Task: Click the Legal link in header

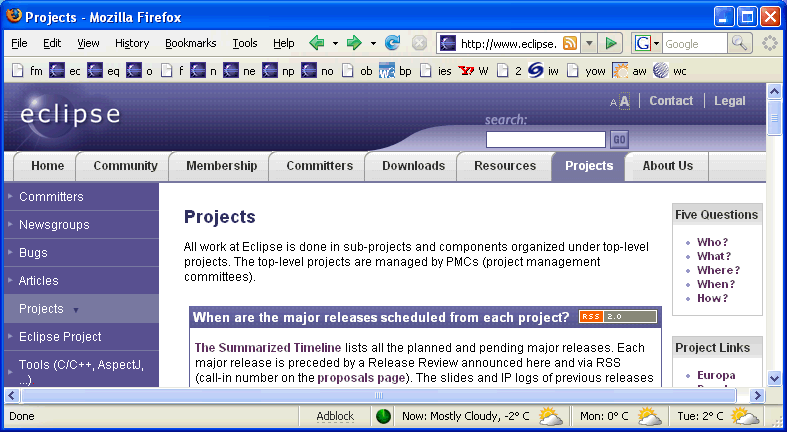Action: point(730,101)
